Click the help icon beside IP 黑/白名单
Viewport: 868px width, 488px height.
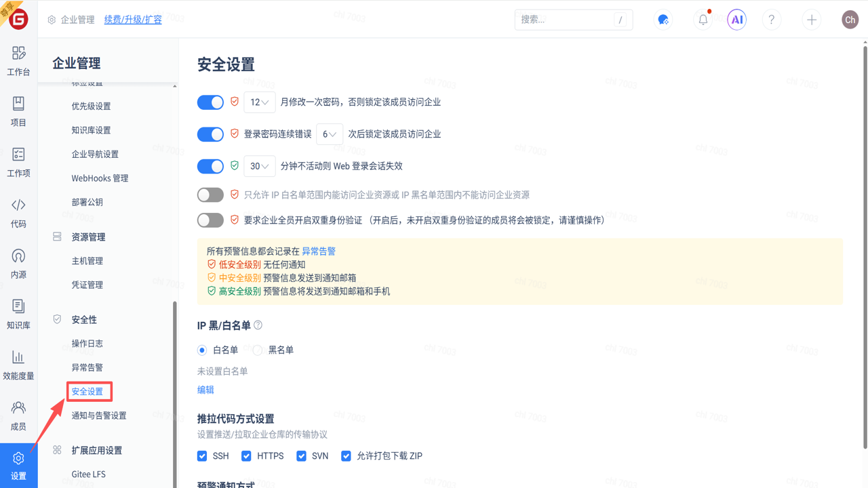click(x=258, y=326)
